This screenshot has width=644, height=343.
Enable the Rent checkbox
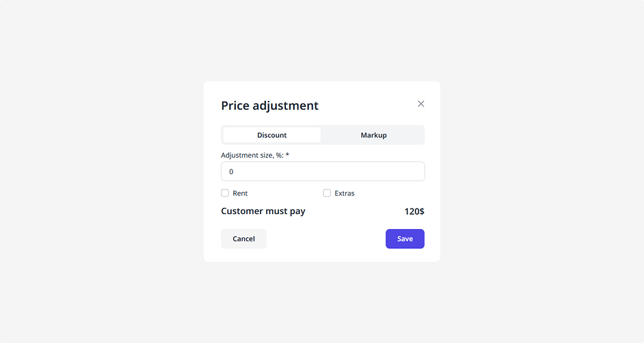tap(225, 193)
